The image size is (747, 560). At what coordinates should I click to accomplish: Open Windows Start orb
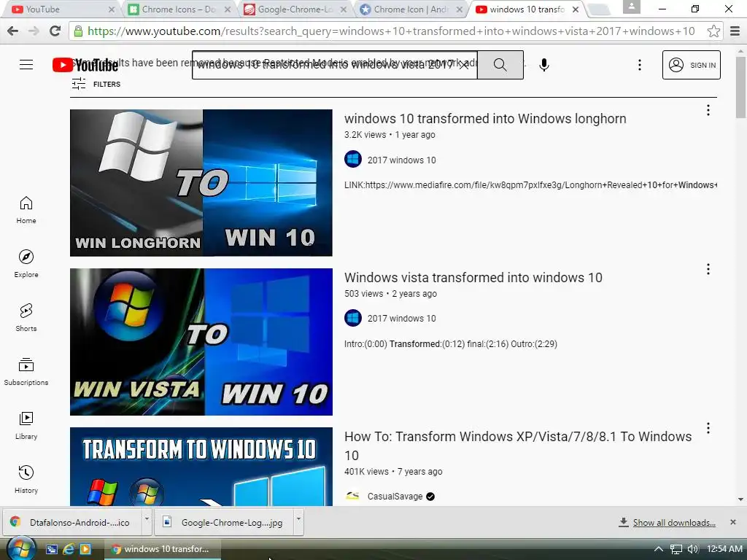[x=21, y=549]
